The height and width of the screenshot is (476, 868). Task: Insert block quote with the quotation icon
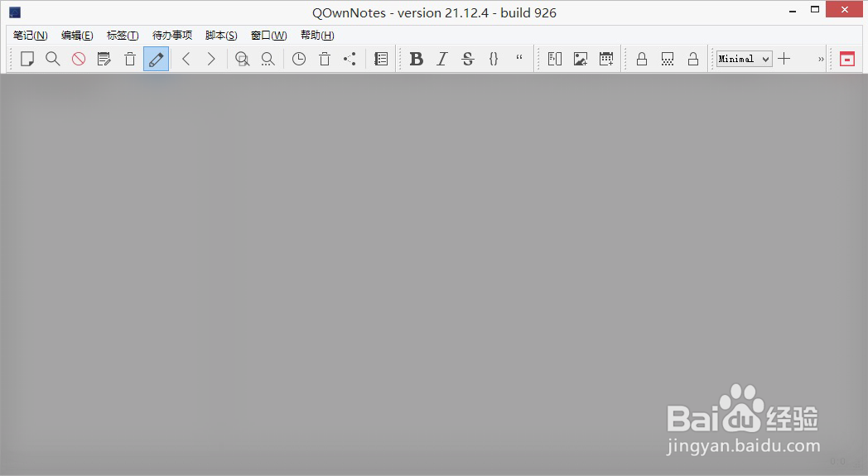tap(519, 58)
